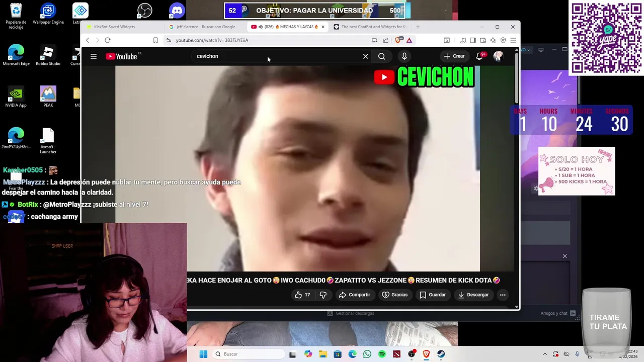Go to the YouTube home logo
Viewport: 644px width, 362px height.
[121, 56]
